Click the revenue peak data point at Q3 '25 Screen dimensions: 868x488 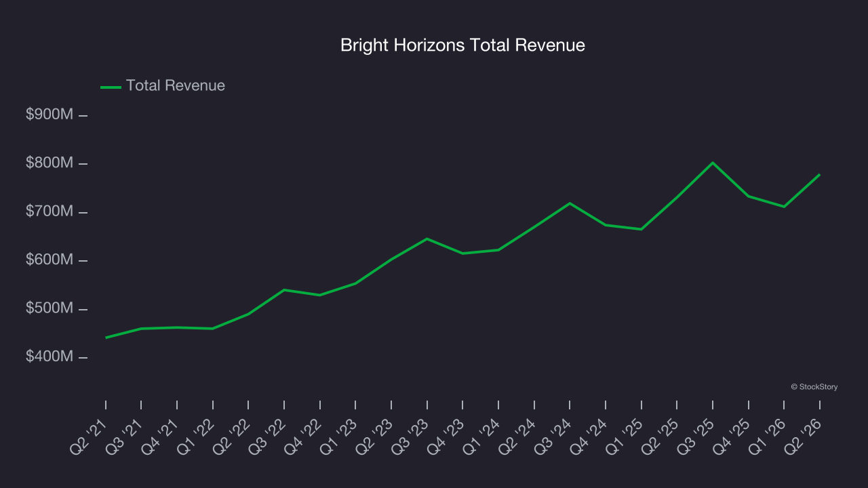713,163
